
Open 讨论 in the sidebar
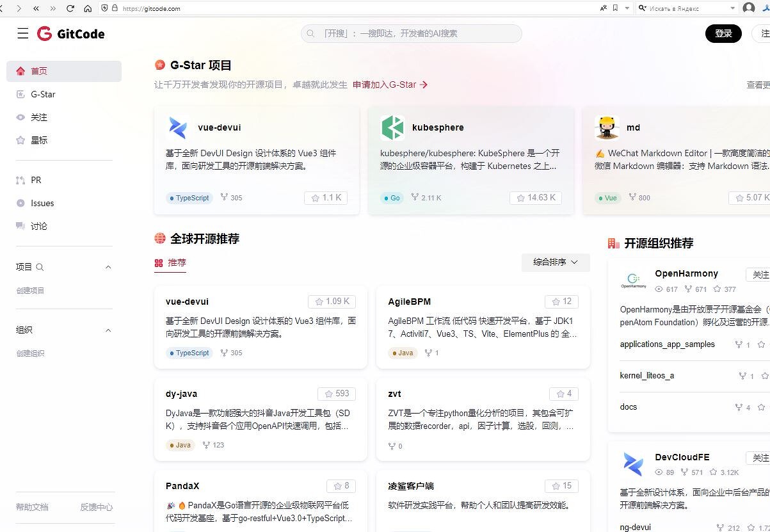[x=64, y=226]
